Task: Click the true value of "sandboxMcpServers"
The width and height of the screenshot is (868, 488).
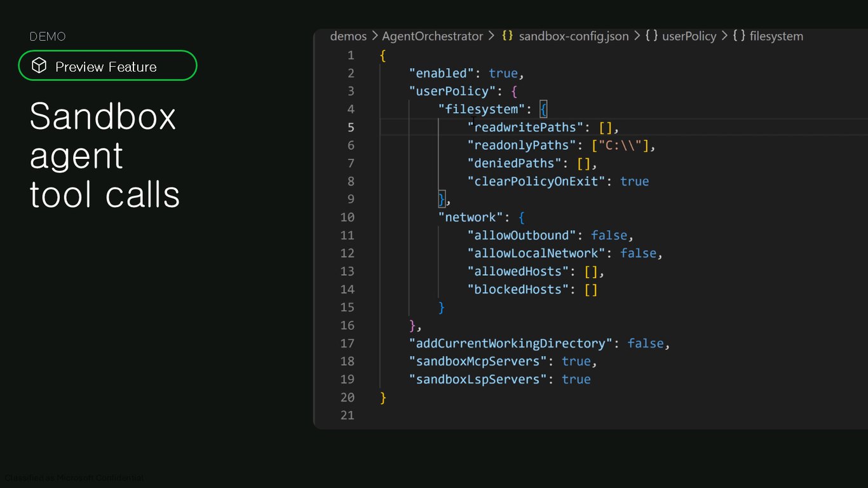Action: click(x=576, y=361)
